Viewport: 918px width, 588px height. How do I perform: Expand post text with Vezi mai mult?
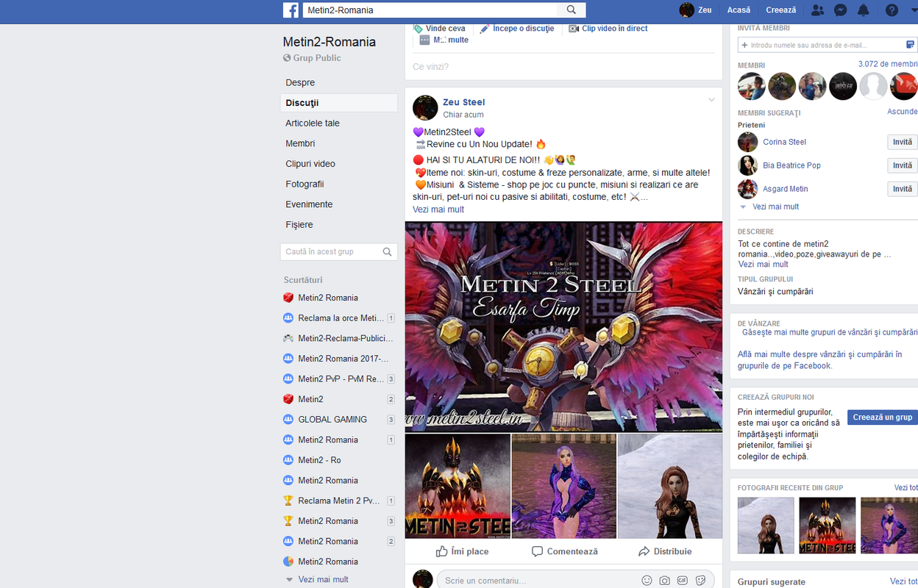pyautogui.click(x=438, y=209)
